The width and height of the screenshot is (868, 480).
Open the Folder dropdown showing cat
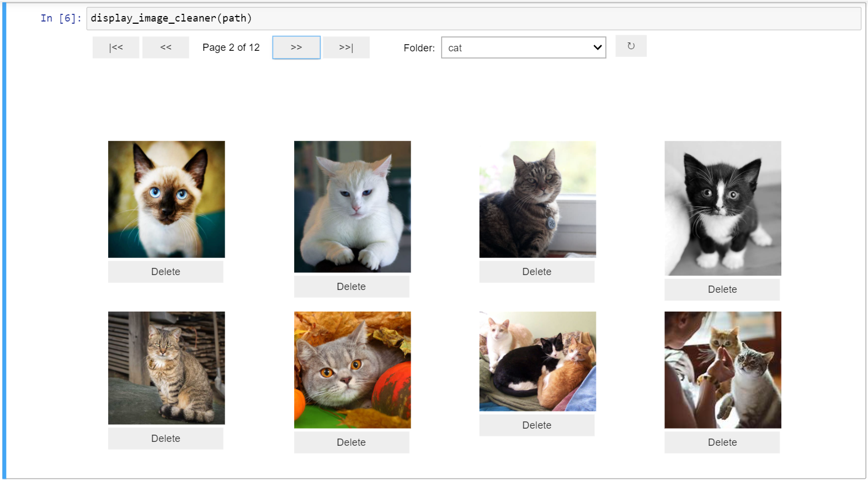pyautogui.click(x=523, y=48)
